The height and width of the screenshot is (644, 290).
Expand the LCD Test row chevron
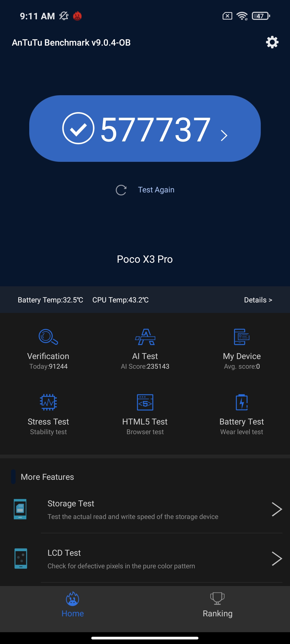point(277,558)
